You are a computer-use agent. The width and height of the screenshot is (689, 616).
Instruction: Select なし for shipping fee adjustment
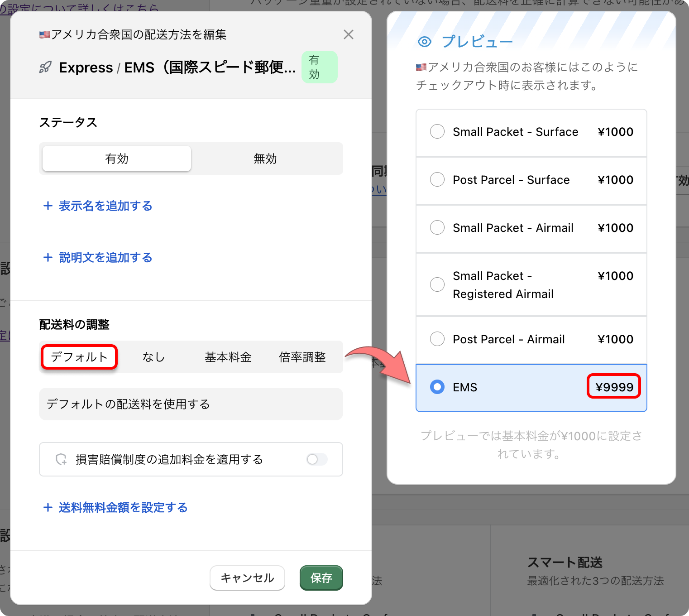[x=153, y=357]
